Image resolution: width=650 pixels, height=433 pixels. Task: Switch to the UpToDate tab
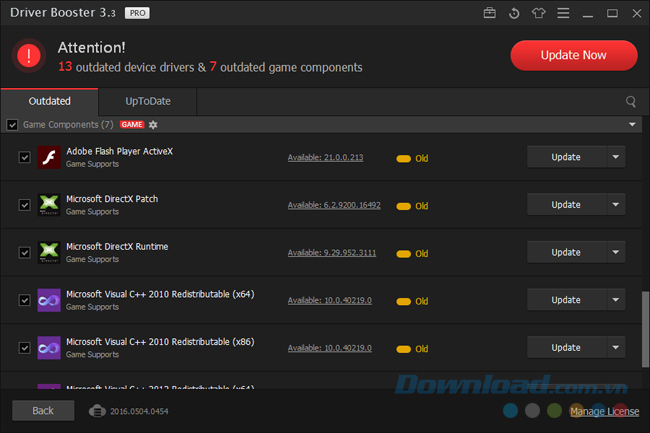pyautogui.click(x=148, y=102)
